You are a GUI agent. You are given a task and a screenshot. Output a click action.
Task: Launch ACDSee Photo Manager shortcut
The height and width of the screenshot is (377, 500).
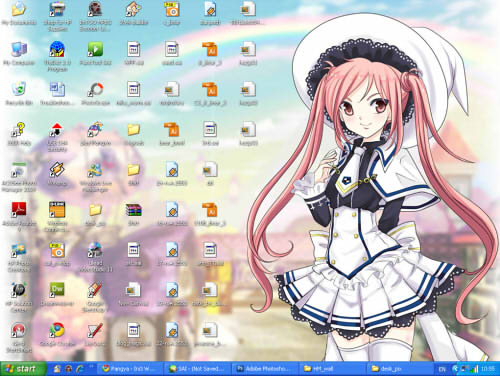tap(19, 170)
